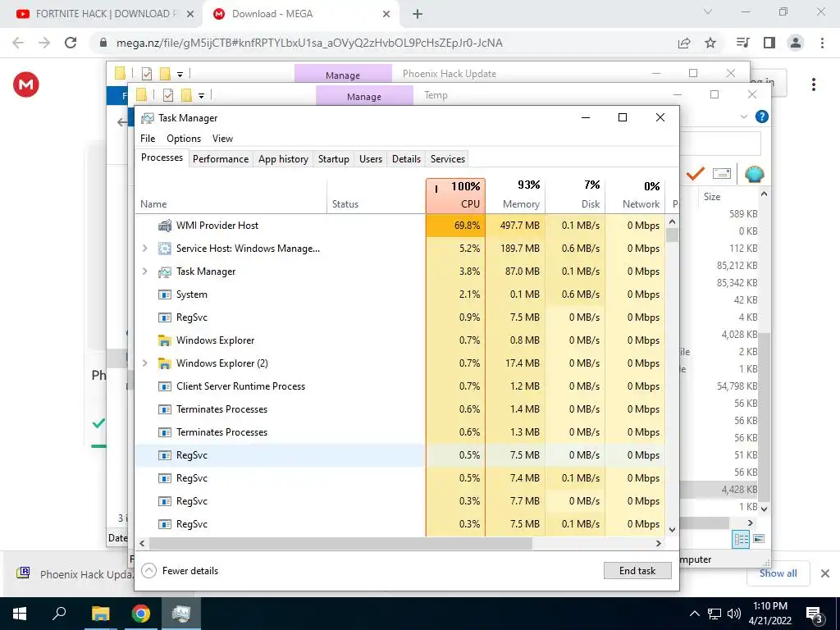Switch to the Services tab
This screenshot has width=840, height=630.
(448, 159)
